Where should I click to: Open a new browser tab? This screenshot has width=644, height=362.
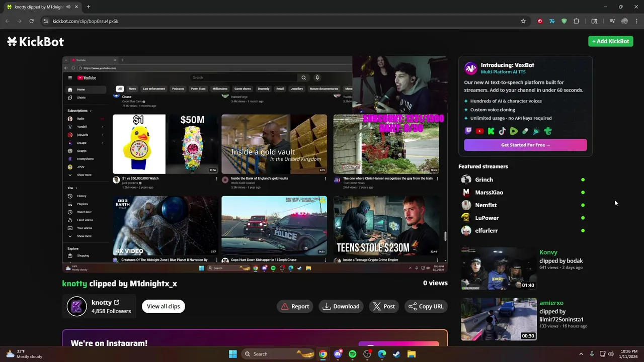[x=88, y=7]
